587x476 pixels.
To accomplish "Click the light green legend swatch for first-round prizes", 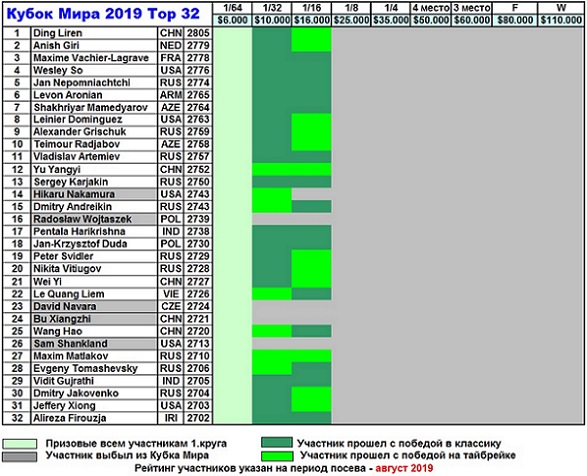I will [x=20, y=444].
